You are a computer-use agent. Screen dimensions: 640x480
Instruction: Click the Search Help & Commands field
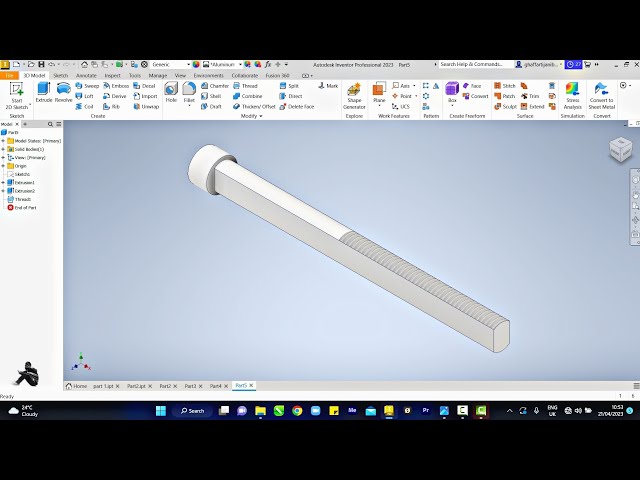pos(476,64)
